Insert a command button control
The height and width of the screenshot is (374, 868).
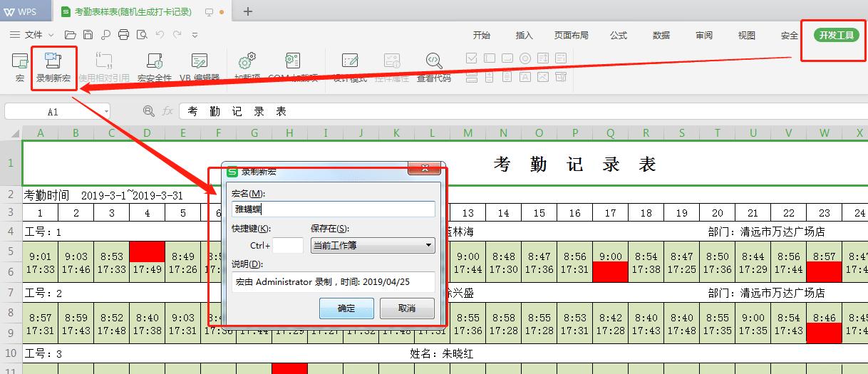point(507,58)
